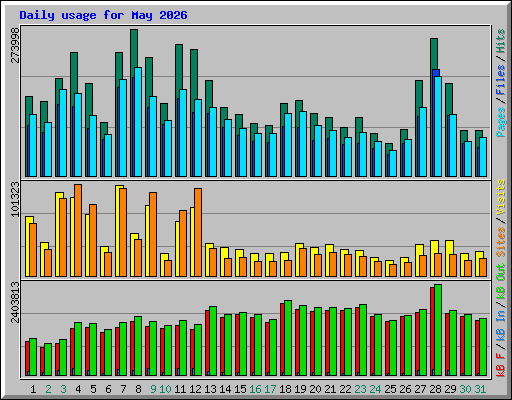The width and height of the screenshot is (512, 400).
Task: Select the 273998 hits axis value
Action: pos(15,45)
